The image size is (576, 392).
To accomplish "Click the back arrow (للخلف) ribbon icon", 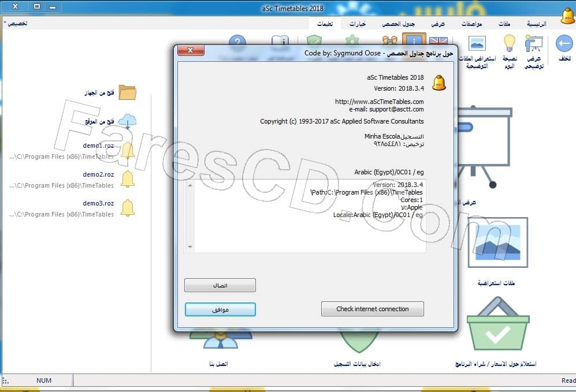I will (x=564, y=44).
